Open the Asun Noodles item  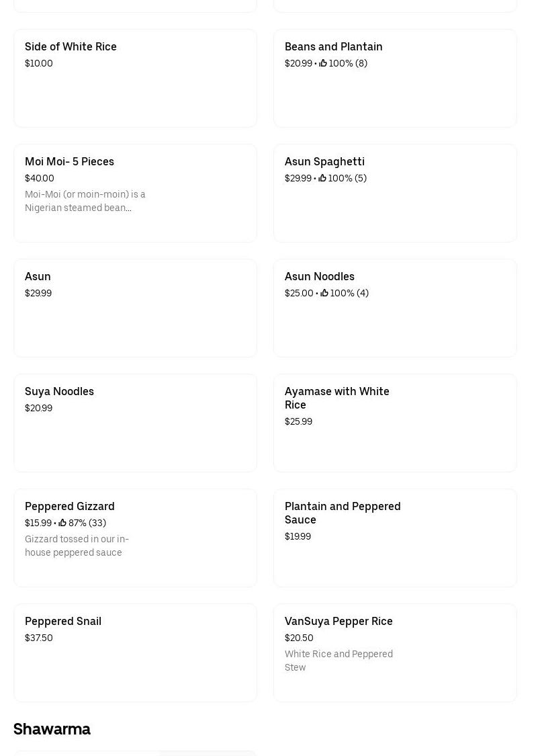(x=319, y=276)
